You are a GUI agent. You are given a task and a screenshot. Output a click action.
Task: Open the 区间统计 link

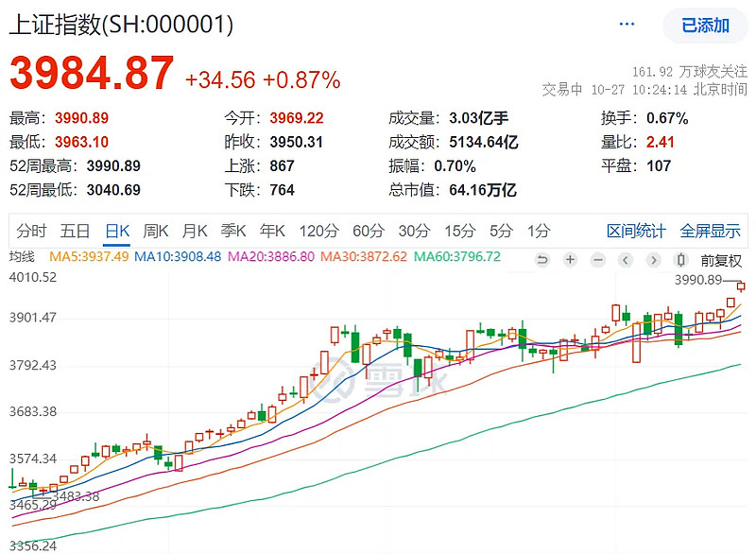coord(636,231)
